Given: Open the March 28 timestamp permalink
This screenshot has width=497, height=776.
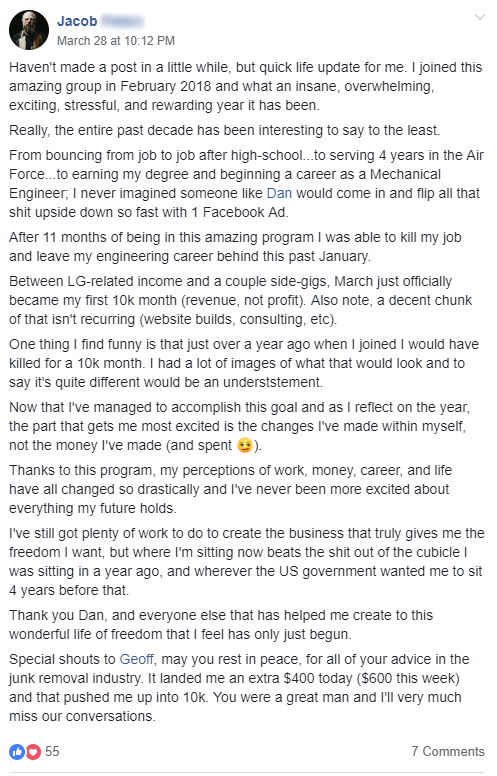Looking at the screenshot, I should click(x=116, y=41).
